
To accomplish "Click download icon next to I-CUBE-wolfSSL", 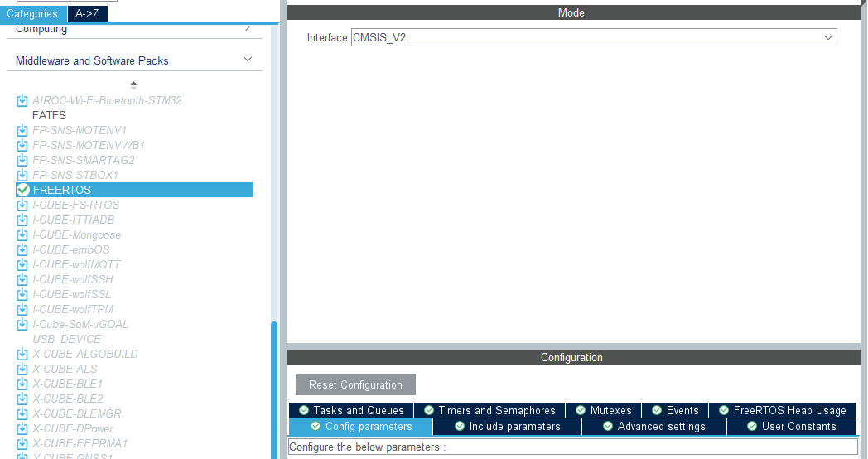I will pyautogui.click(x=22, y=295).
